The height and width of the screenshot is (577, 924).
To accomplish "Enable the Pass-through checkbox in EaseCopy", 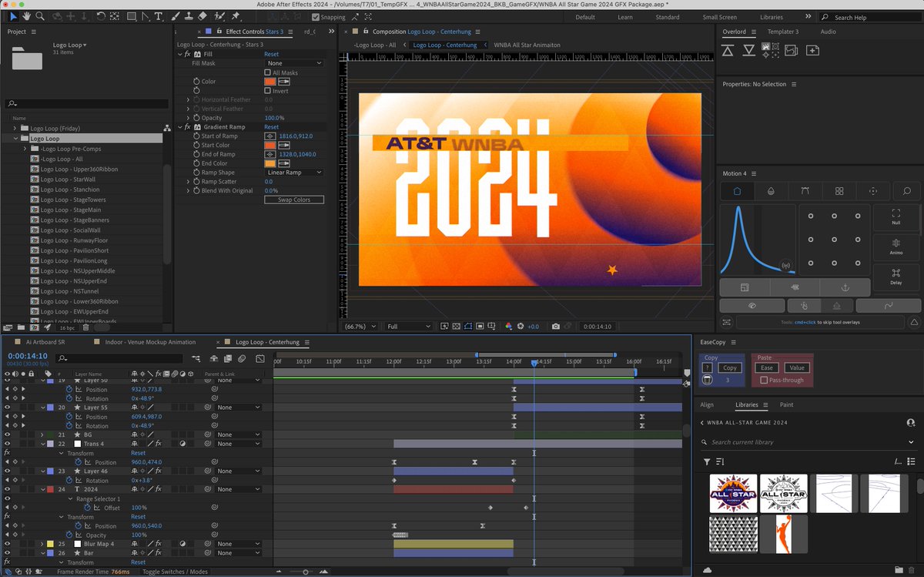I will [x=764, y=380].
